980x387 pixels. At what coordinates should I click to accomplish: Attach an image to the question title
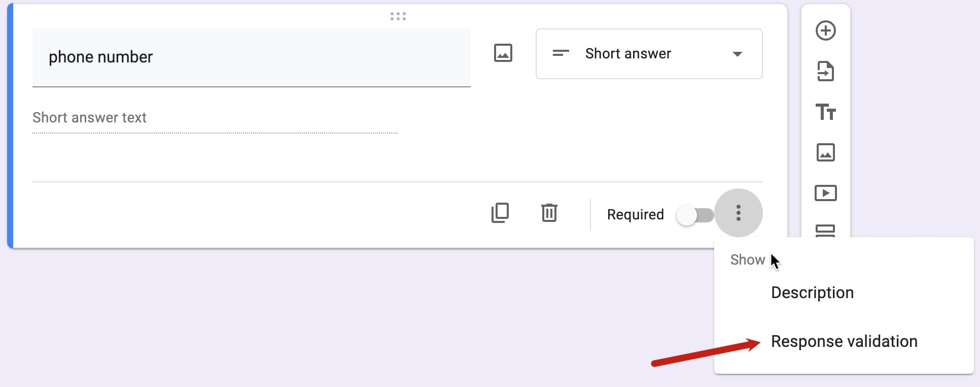click(x=503, y=53)
